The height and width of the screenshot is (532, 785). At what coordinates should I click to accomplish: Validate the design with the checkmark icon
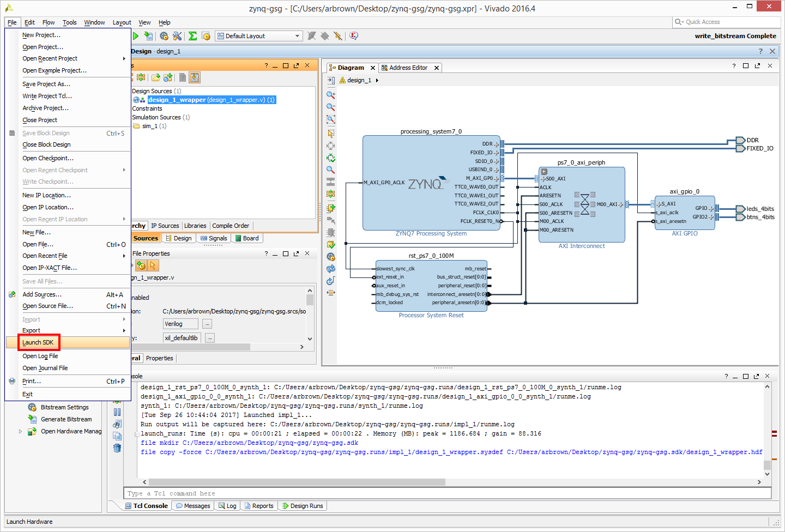click(330, 245)
